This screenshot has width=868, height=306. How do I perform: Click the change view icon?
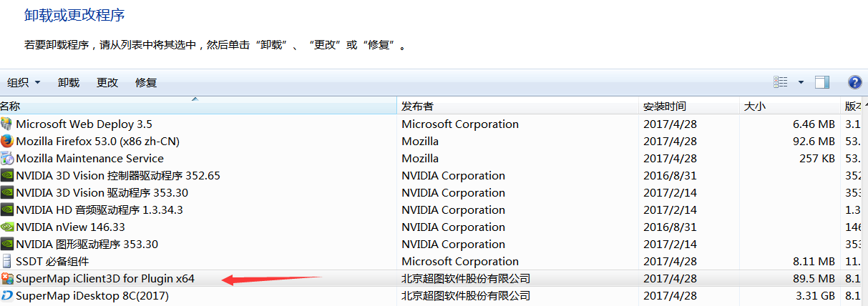coord(781,82)
